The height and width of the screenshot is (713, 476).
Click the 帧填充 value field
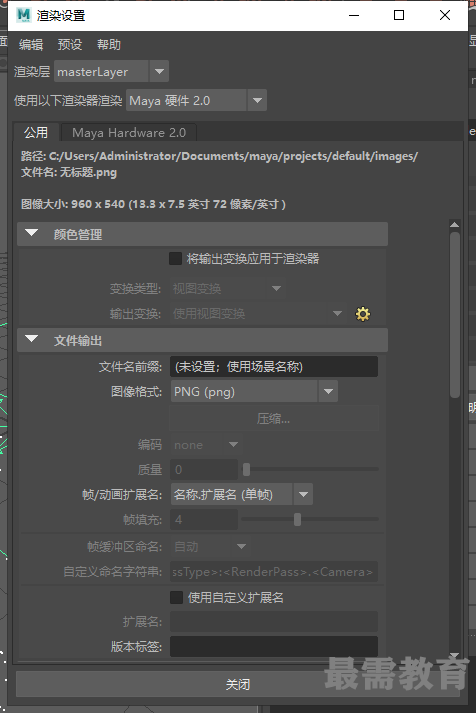pyautogui.click(x=204, y=519)
